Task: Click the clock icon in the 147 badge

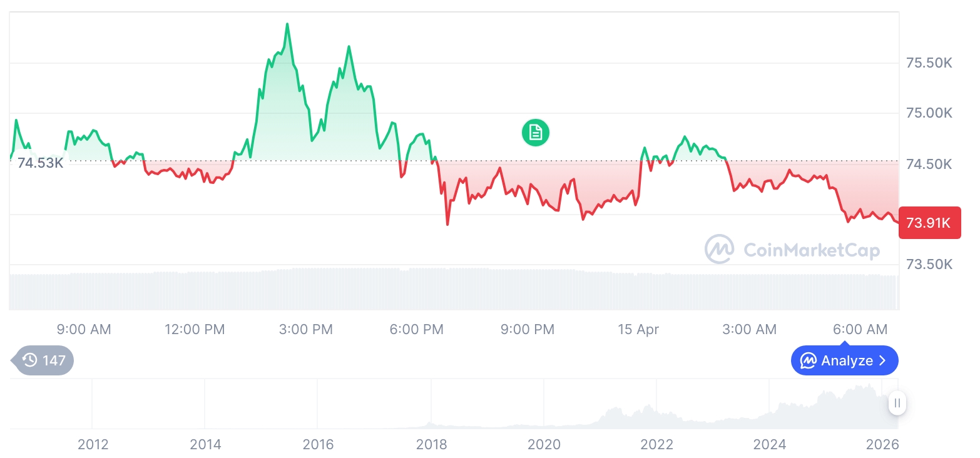Action: pyautogui.click(x=29, y=360)
